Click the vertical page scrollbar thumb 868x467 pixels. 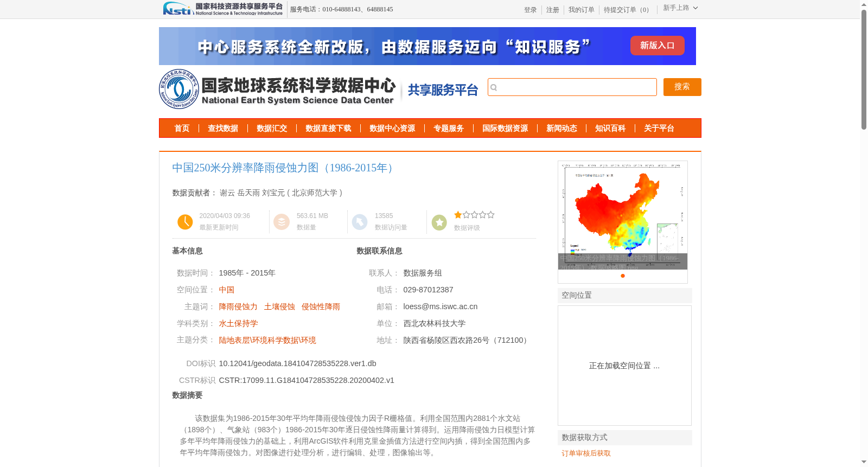864,69
